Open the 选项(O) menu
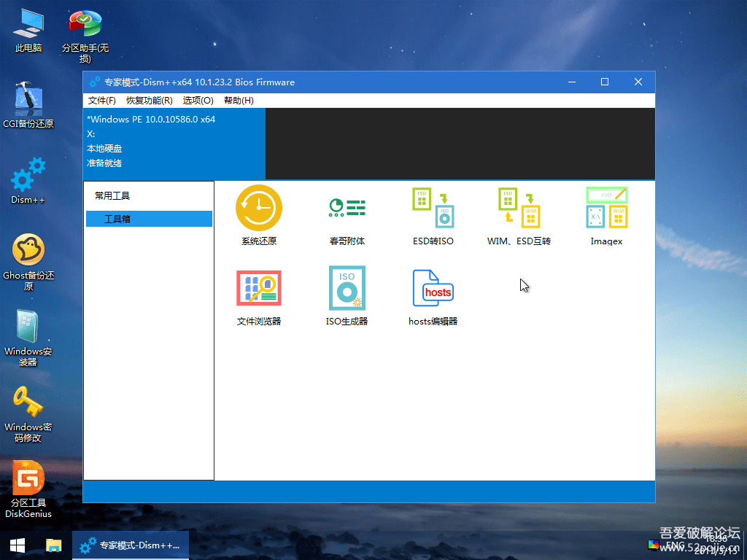 point(198,101)
